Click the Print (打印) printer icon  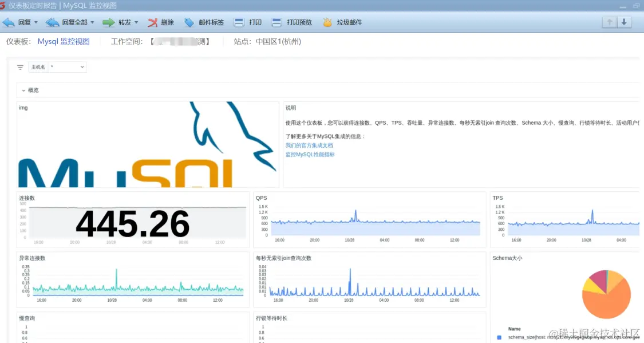(x=239, y=22)
